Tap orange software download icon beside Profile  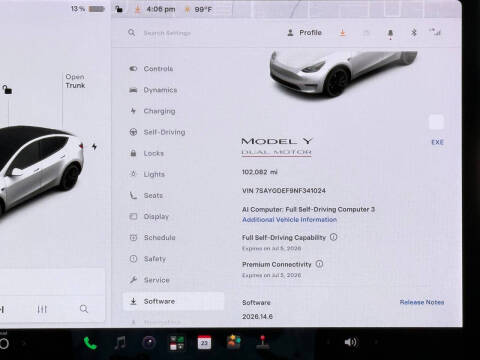coord(342,33)
